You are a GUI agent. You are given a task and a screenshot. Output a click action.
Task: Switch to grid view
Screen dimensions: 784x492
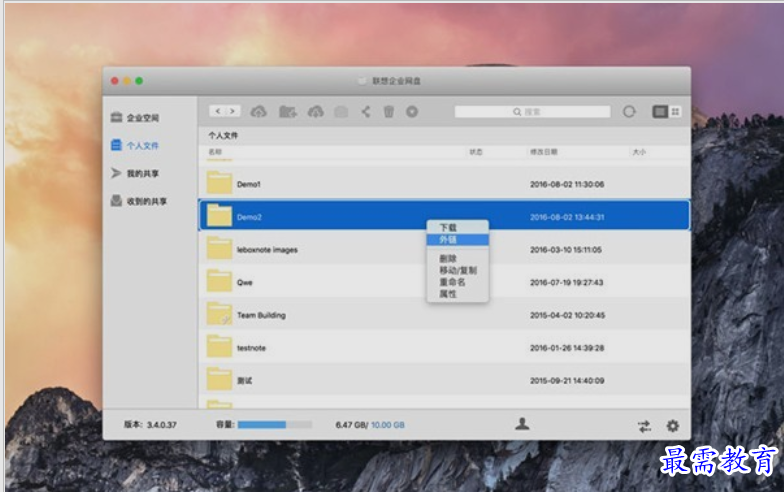675,112
